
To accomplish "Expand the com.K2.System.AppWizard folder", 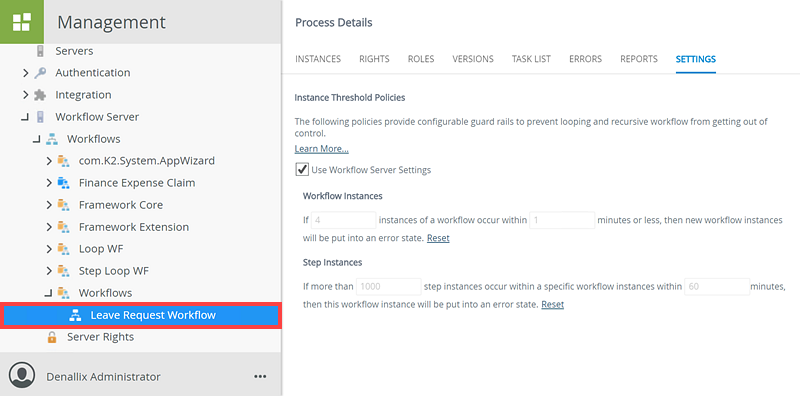I will [49, 161].
